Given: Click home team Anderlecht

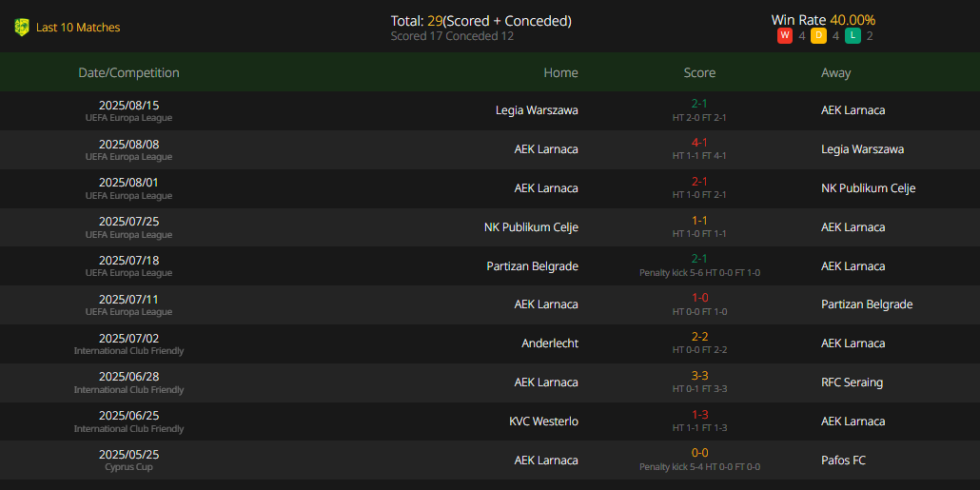Looking at the screenshot, I should click(x=550, y=343).
